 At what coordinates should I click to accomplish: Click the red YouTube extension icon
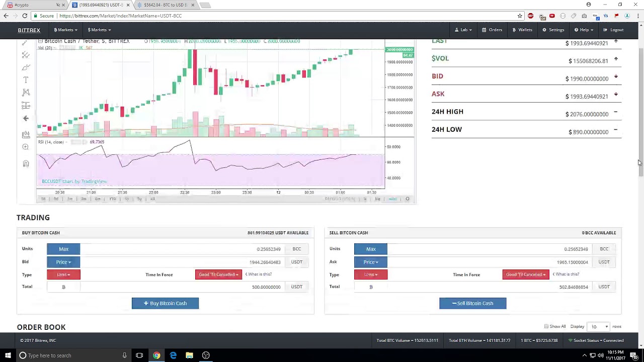pos(552,16)
